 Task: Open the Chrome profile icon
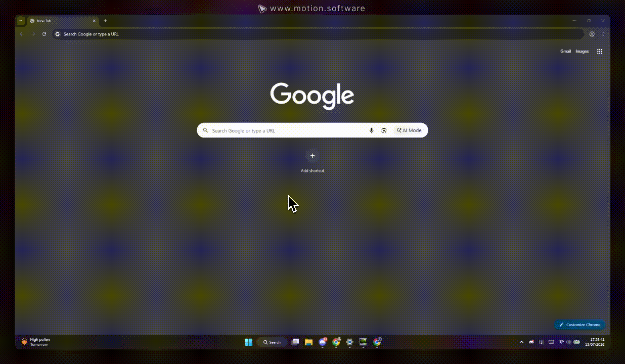(x=592, y=34)
